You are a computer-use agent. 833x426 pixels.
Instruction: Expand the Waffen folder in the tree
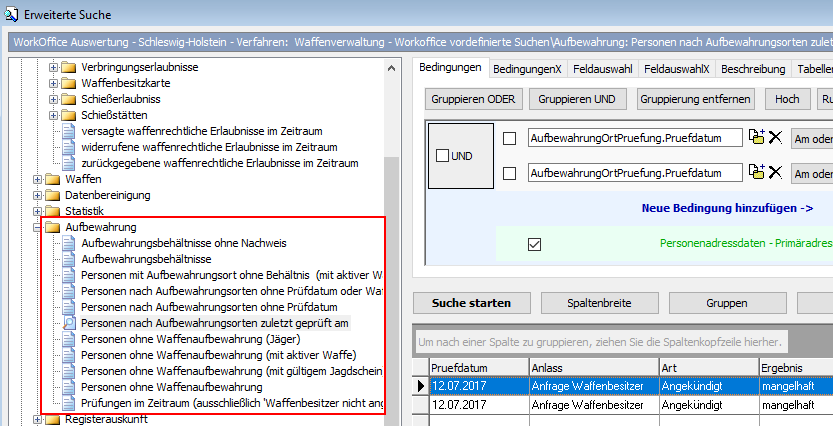coord(37,179)
